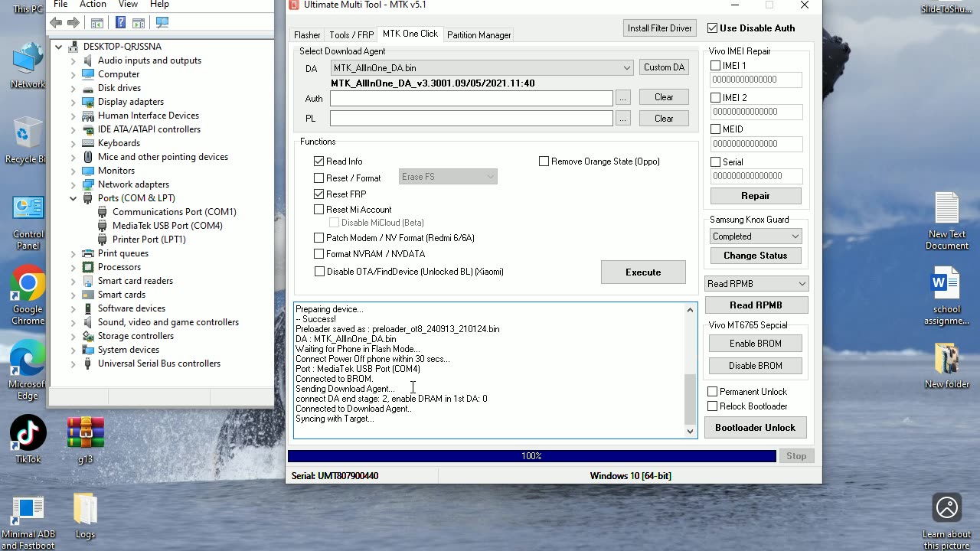
Task: Click the Auth file path input field
Action: (472, 98)
